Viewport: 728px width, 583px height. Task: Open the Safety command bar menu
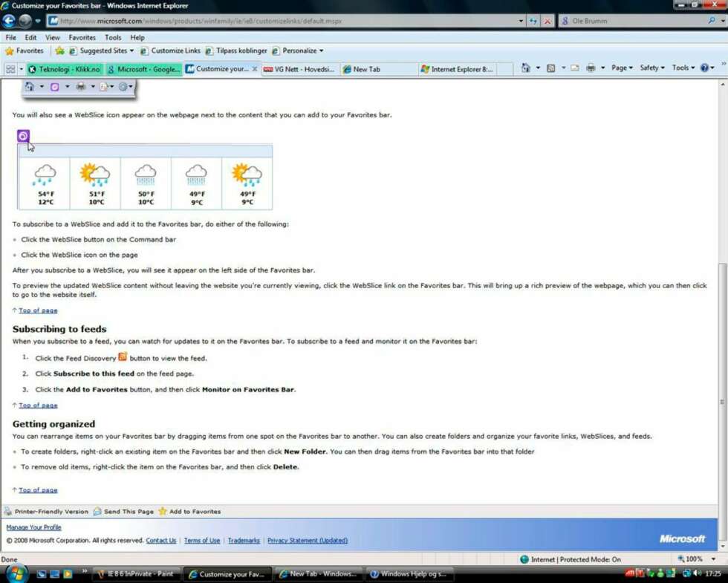pos(652,68)
